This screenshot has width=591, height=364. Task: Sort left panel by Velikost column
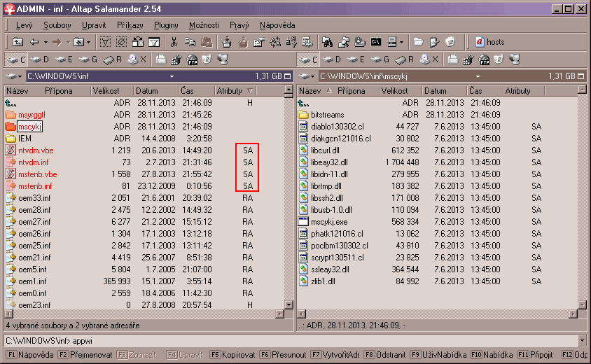point(106,91)
